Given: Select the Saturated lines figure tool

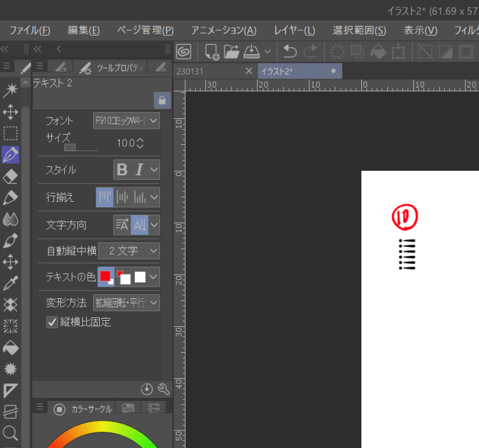Looking at the screenshot, I should [x=10, y=326].
